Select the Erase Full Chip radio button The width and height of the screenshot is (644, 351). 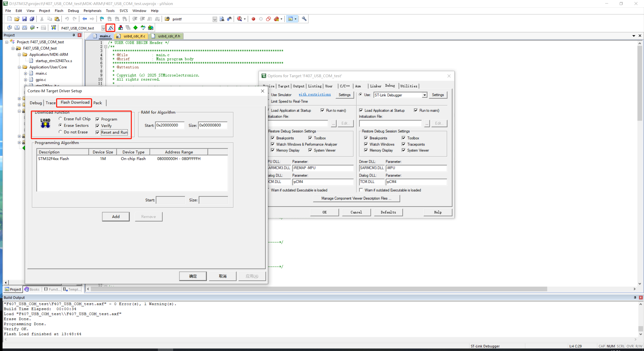click(60, 119)
